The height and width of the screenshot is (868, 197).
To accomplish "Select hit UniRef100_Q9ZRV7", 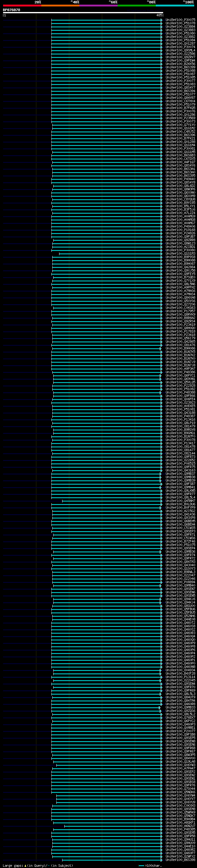I will [x=180, y=57].
